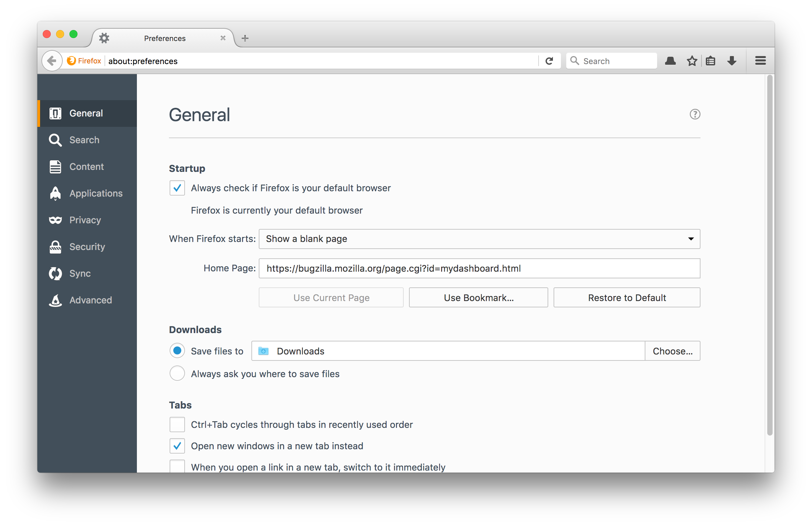Viewport: 812px width, 526px height.
Task: Click Use Bookmark for home page
Action: tap(478, 297)
